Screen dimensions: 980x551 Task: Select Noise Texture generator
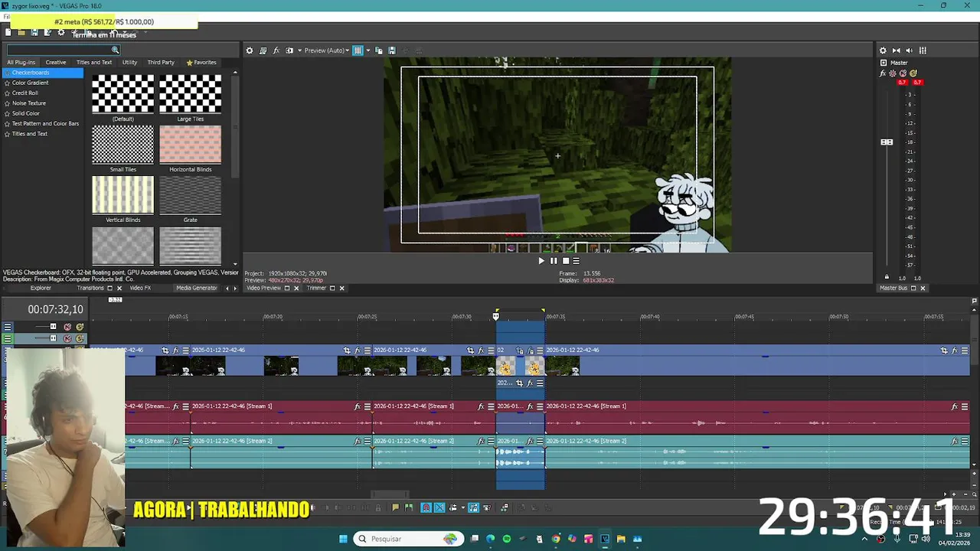28,103
